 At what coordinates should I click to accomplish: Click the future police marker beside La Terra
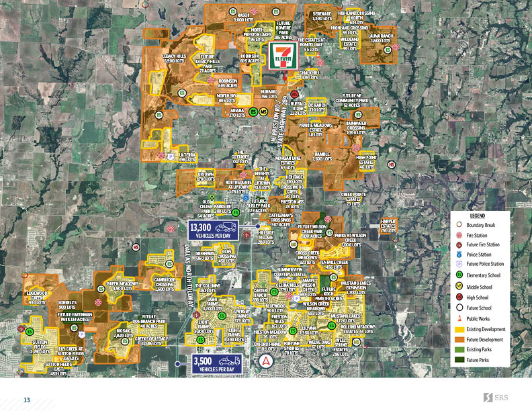tap(171, 156)
